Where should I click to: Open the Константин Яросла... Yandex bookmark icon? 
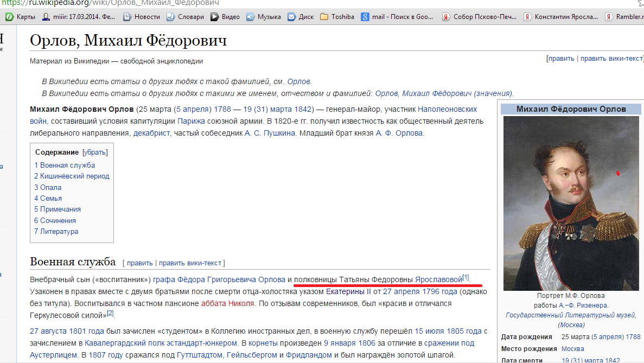pos(527,17)
